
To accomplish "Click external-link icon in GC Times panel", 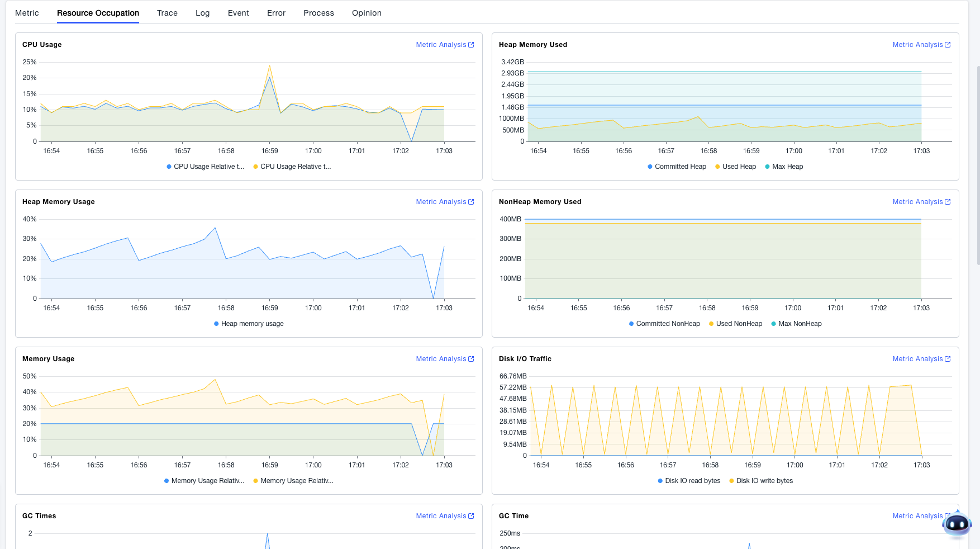I will point(471,516).
